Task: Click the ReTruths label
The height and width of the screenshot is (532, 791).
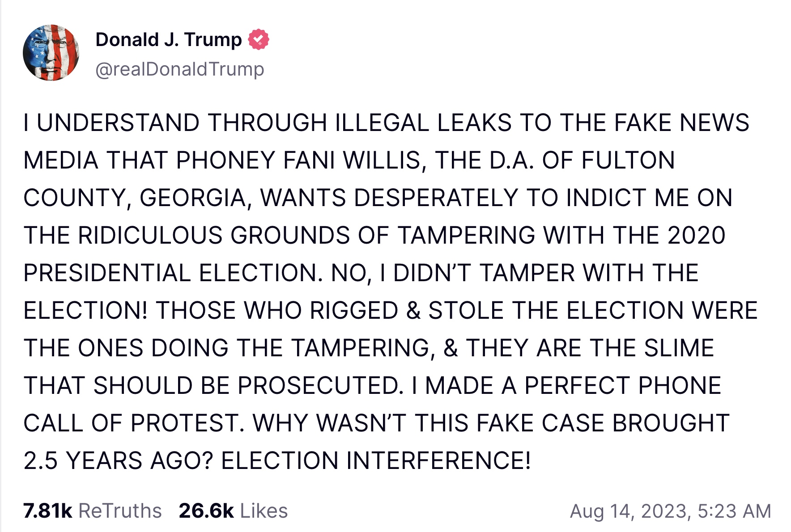Action: (120, 511)
